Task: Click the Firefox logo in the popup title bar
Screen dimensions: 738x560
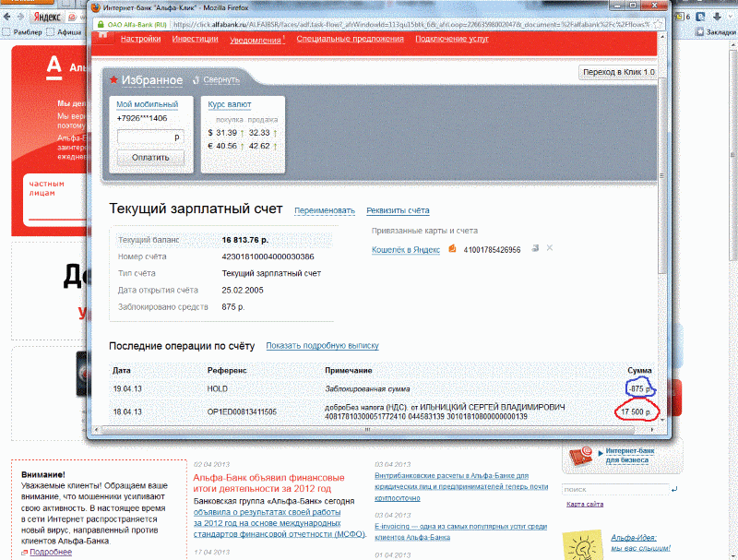Action: point(96,7)
